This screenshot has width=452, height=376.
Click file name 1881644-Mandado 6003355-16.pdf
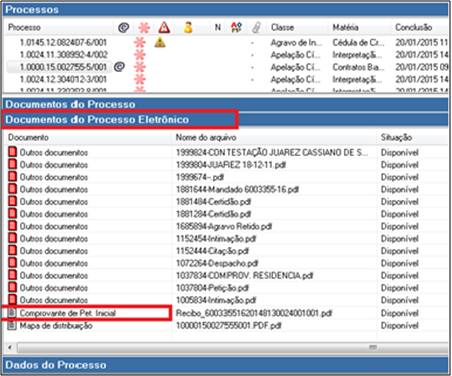[237, 189]
